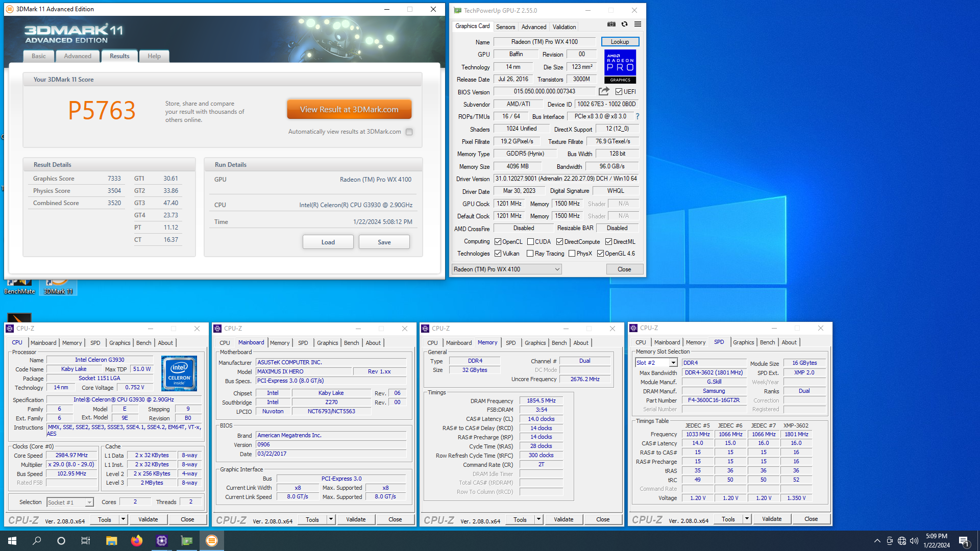Open GPU-Z hamburger menu icon
This screenshot has width=980, height=551.
point(638,24)
